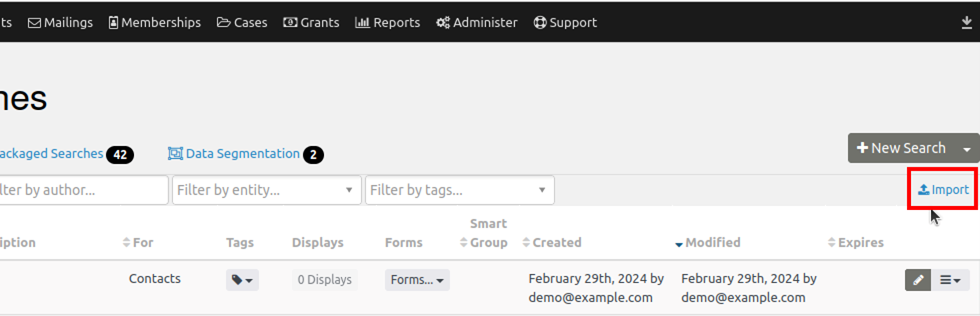Viewport: 980px width, 316px height.
Task: Open the row actions hamburger menu
Action: [x=950, y=280]
